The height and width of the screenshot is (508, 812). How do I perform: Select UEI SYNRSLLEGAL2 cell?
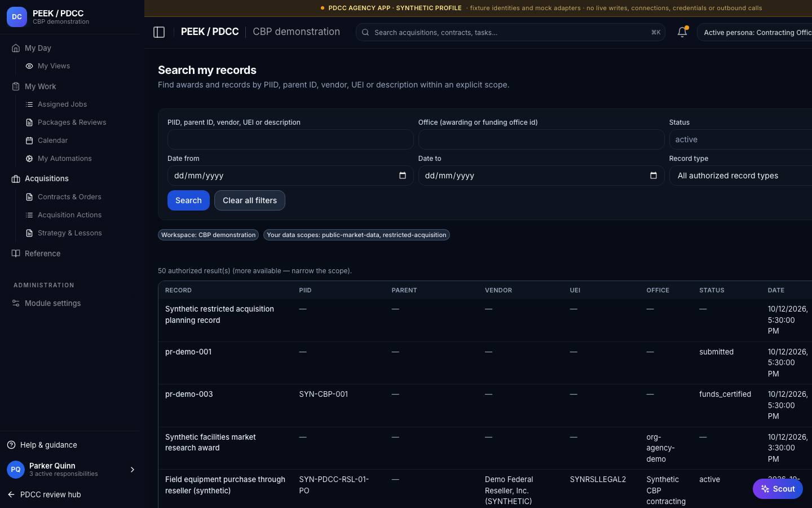(x=598, y=479)
